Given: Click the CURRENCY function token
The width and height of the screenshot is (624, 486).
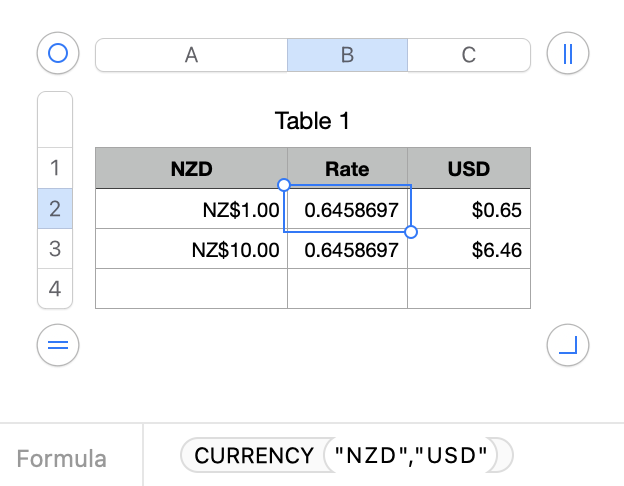Looking at the screenshot, I should coord(254,456).
